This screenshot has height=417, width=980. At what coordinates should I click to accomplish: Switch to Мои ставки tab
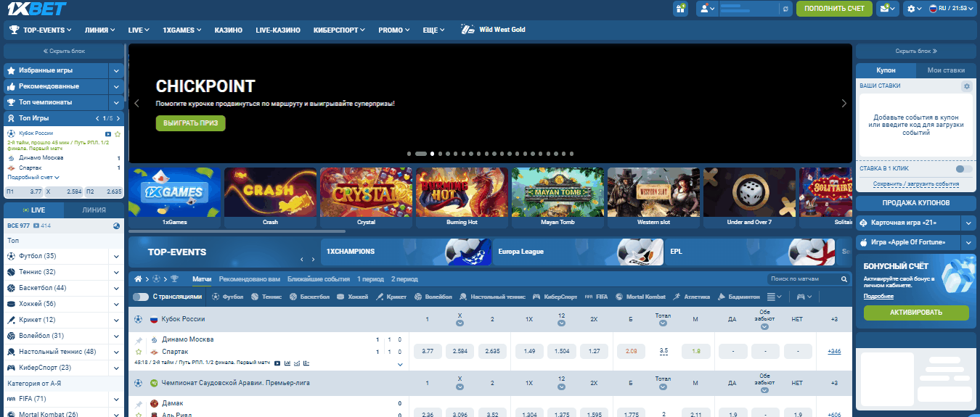pos(946,70)
